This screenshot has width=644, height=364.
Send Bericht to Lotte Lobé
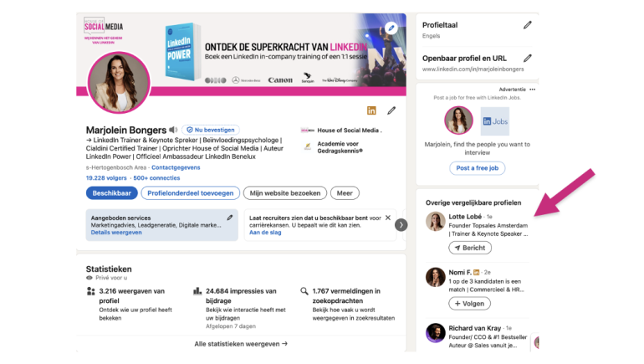470,248
